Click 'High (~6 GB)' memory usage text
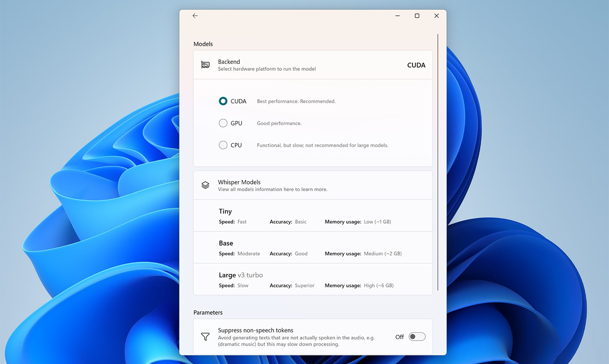This screenshot has height=364, width=609. click(379, 285)
